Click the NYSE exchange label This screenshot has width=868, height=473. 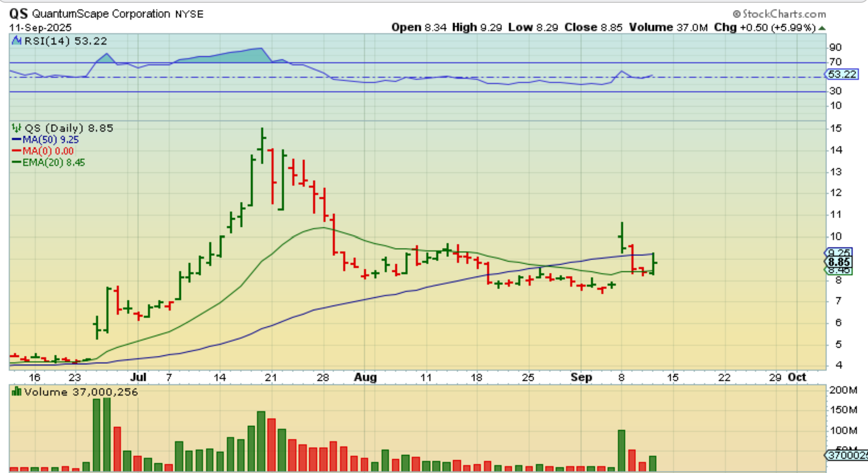click(189, 14)
